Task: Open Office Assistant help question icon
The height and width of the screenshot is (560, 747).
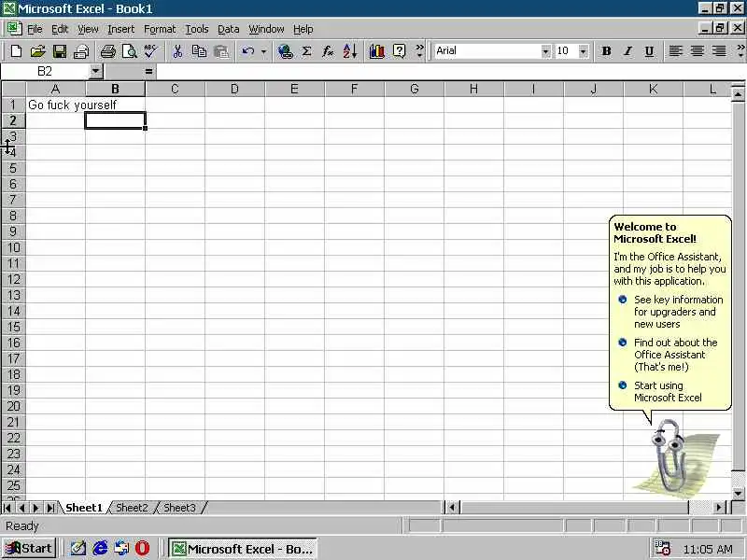Action: (399, 51)
